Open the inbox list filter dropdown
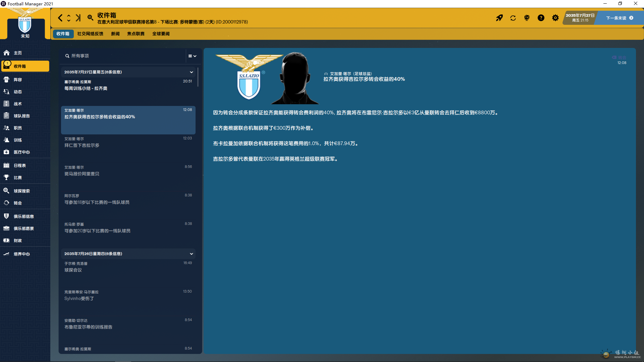The width and height of the screenshot is (644, 362). 192,56
